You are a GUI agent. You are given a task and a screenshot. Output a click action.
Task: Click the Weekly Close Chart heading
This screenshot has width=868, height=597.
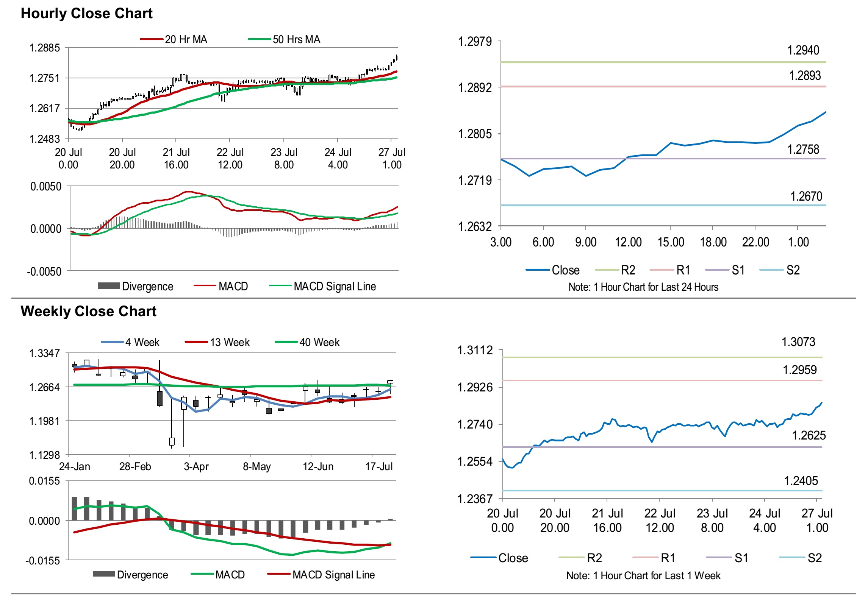click(88, 311)
